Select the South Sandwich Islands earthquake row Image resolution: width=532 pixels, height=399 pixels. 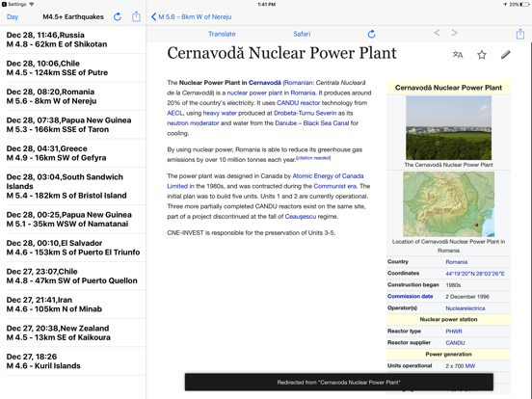(x=73, y=186)
